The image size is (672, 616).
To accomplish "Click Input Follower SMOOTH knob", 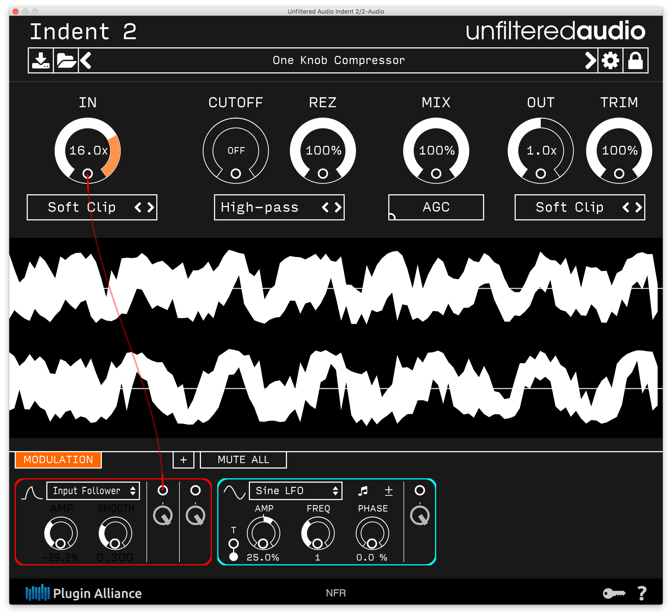I will pos(115,533).
